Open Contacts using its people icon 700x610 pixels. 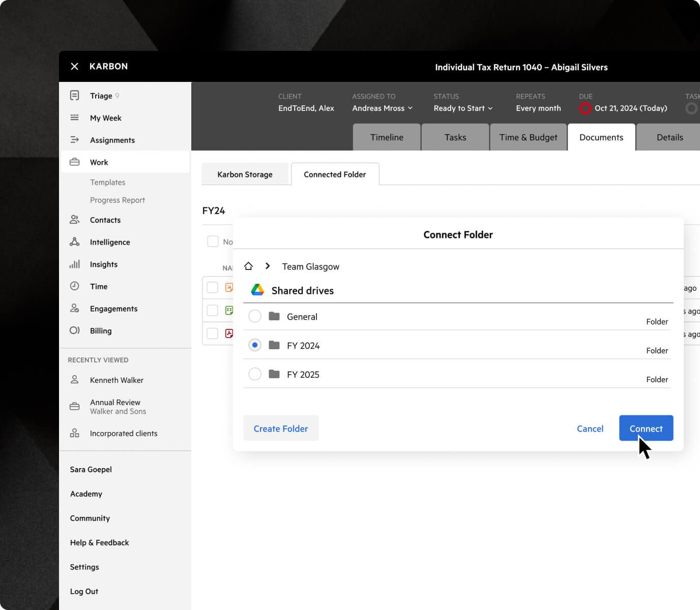click(x=75, y=220)
